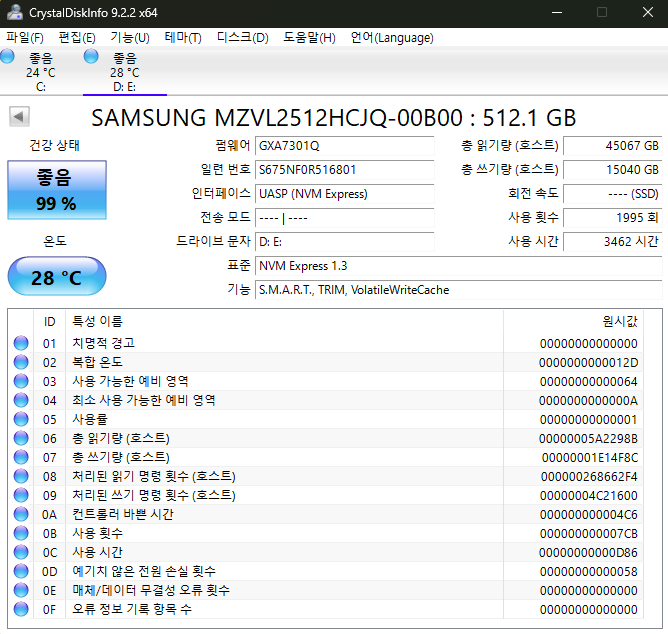Click status orb of row 04 최소 사용 가능한 예비 영역
The image size is (668, 634).
click(21, 400)
